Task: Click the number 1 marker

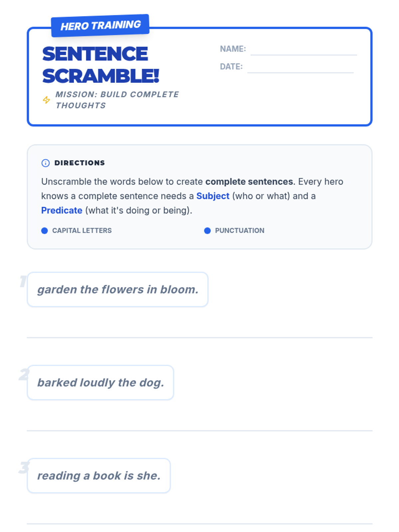Action: tap(23, 281)
